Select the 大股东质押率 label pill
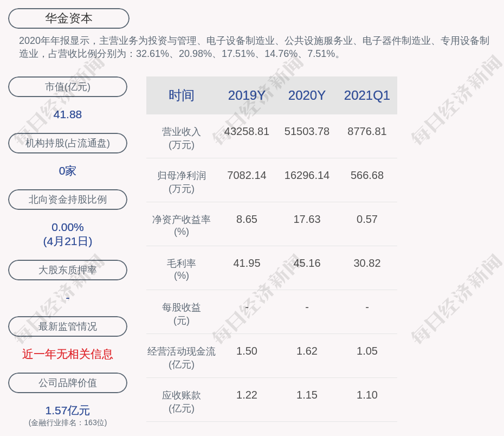Image resolution: width=504 pixels, height=436 pixels. tap(68, 270)
